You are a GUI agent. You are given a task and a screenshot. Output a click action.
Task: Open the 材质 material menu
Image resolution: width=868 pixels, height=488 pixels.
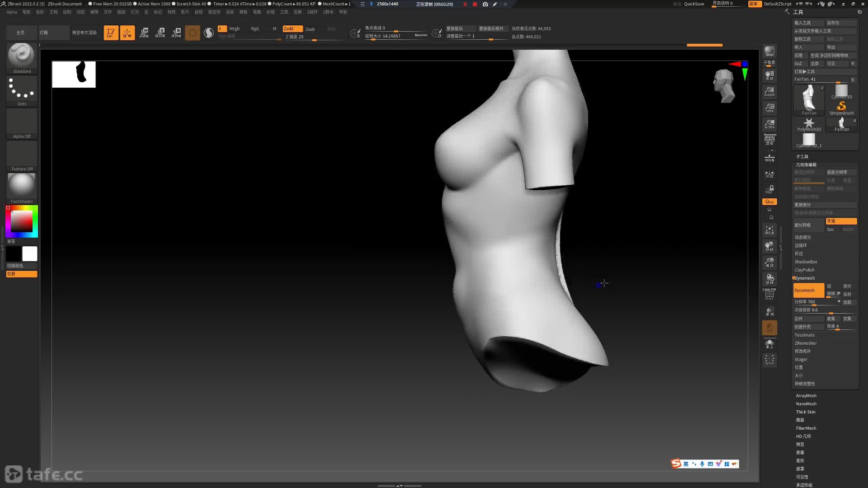[171, 12]
